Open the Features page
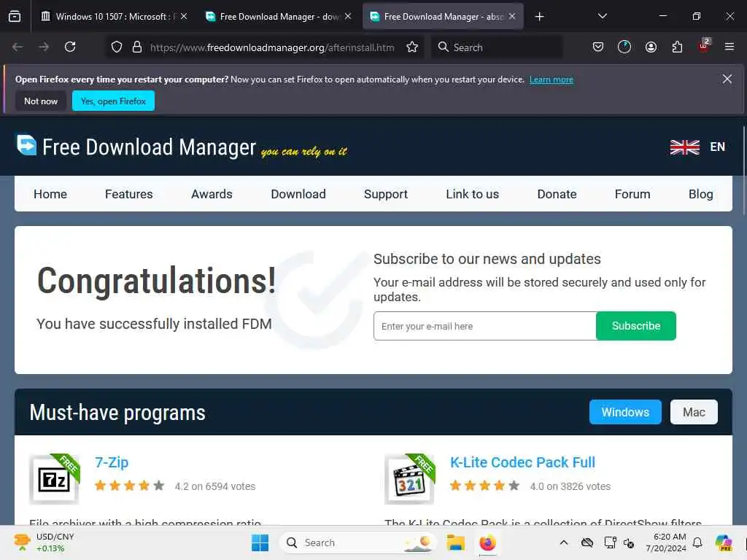This screenshot has height=560, width=747. [x=128, y=194]
